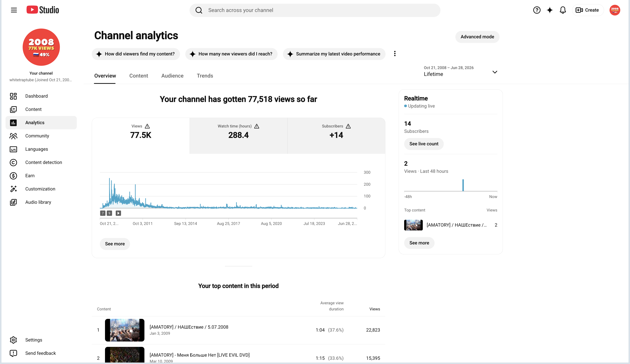Click the Views warning triangle icon

coord(147,126)
